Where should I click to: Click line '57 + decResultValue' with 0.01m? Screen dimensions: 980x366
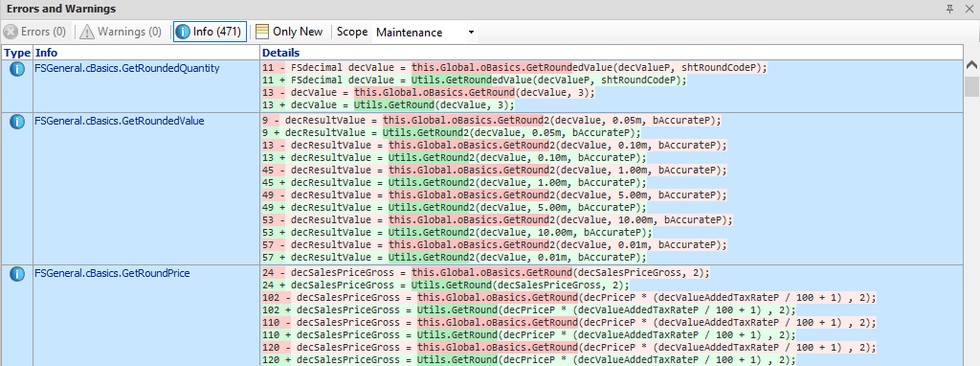point(455,257)
